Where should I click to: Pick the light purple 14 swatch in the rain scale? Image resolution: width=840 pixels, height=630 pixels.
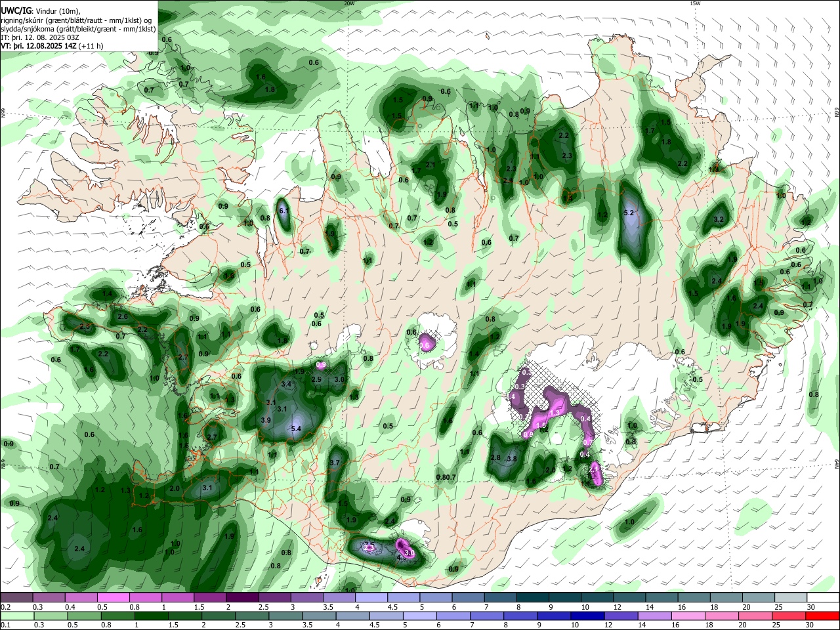655,616
